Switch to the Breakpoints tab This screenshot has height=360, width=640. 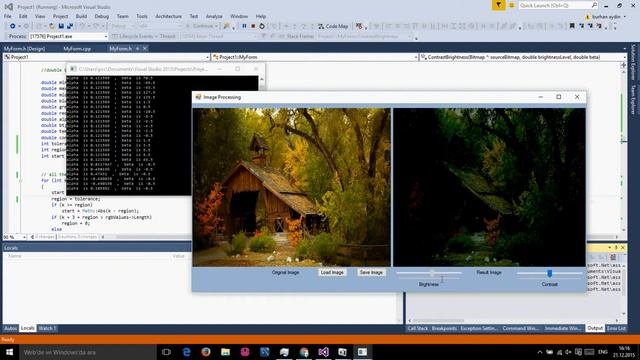(444, 328)
